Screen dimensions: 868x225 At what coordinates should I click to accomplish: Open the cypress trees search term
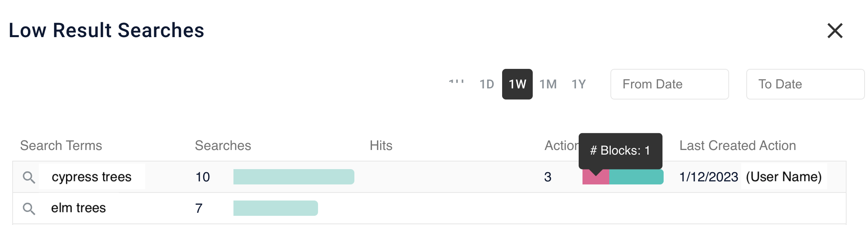[91, 177]
